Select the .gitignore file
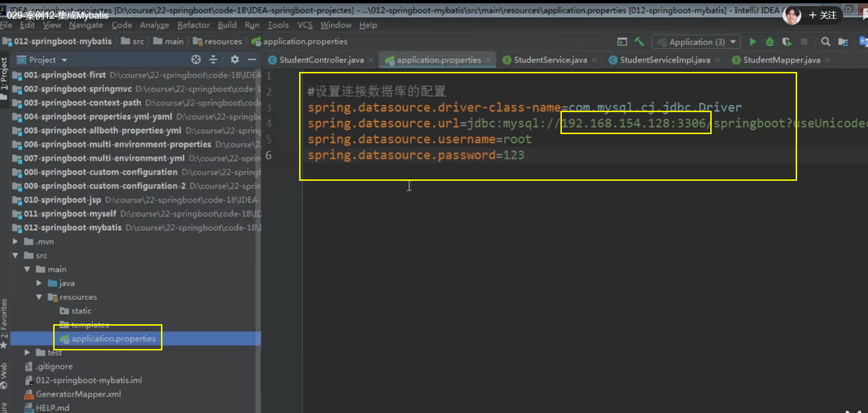 [54, 366]
